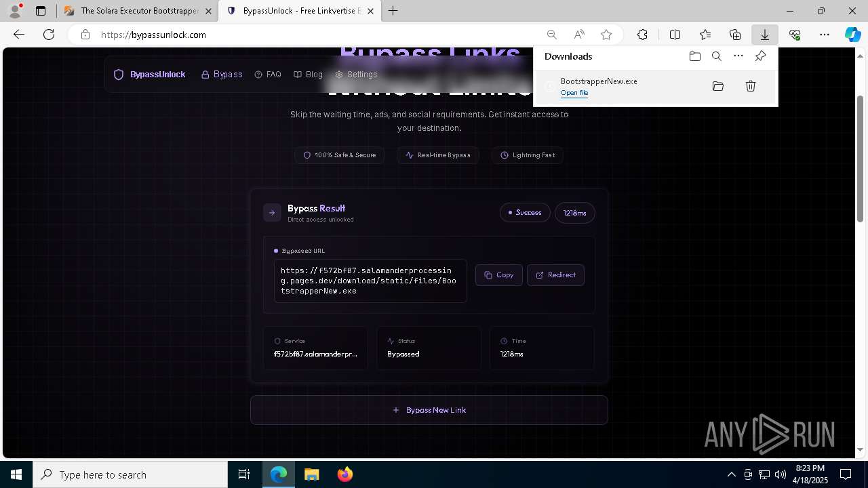Viewport: 868px width, 488px height.
Task: Click the 1218ms timing pill
Action: (x=575, y=213)
